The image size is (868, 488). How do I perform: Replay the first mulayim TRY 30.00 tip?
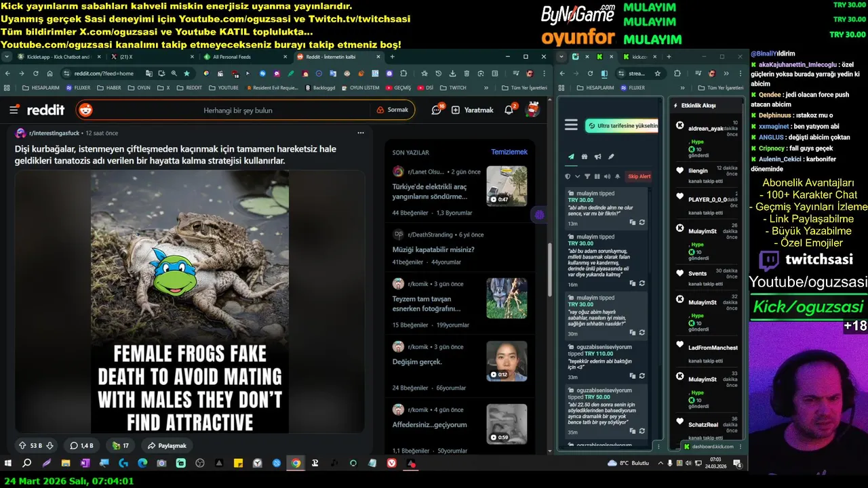[642, 222]
